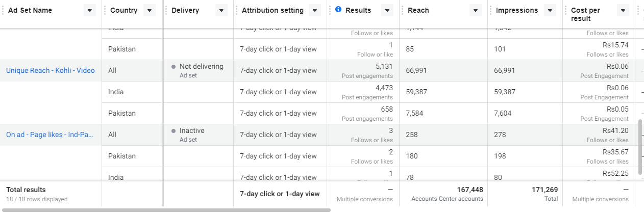
Task: Click the horizontal scrollbar at bottom
Action: click(x=166, y=209)
